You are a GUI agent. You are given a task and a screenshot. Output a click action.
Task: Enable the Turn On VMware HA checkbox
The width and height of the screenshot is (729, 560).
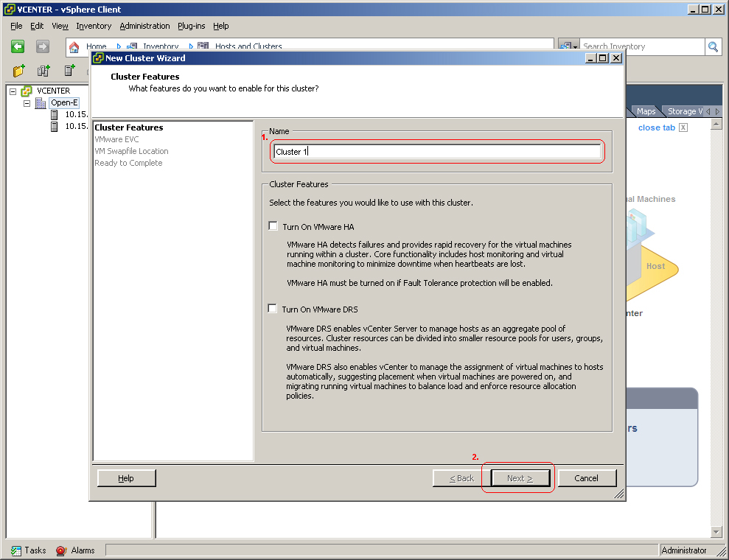(273, 226)
